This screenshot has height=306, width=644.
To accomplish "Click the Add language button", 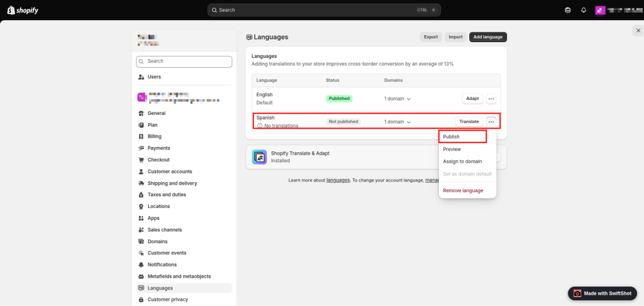I will pyautogui.click(x=488, y=37).
